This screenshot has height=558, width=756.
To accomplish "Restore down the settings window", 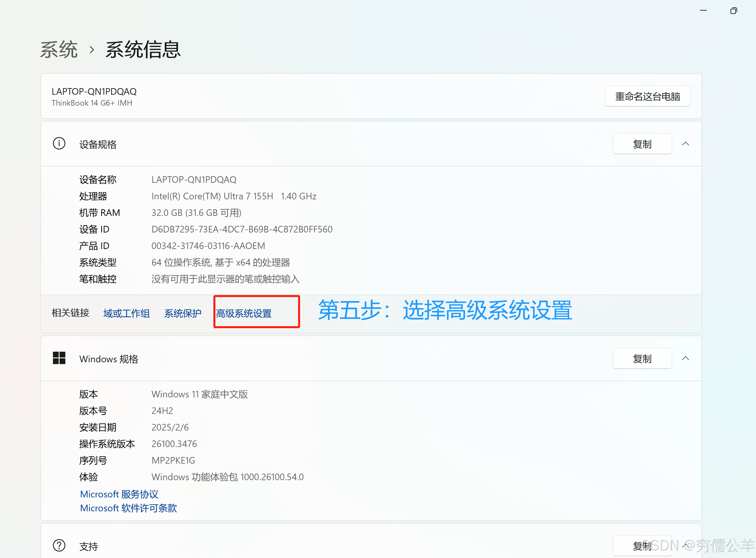I will 734,11.
